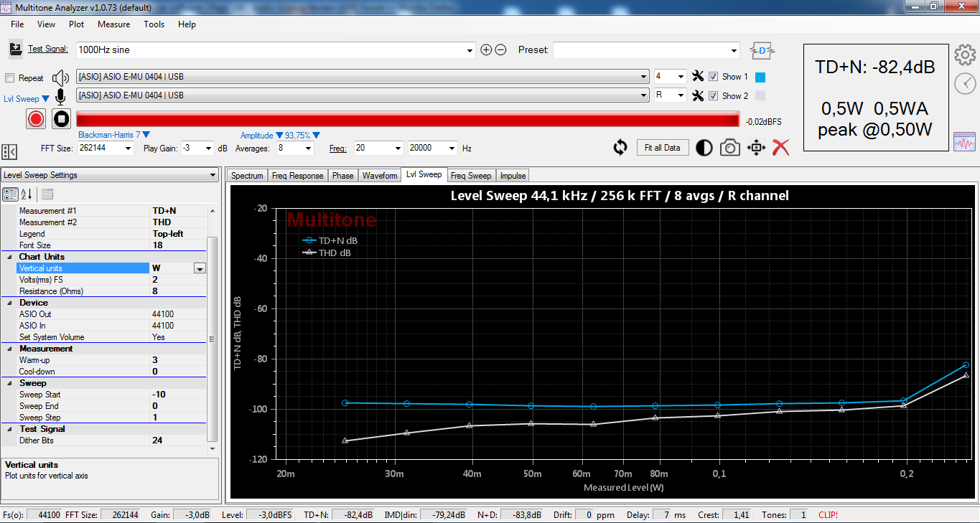Image resolution: width=980 pixels, height=523 pixels.
Task: Toggle the Repeat checkbox
Action: click(x=10, y=77)
